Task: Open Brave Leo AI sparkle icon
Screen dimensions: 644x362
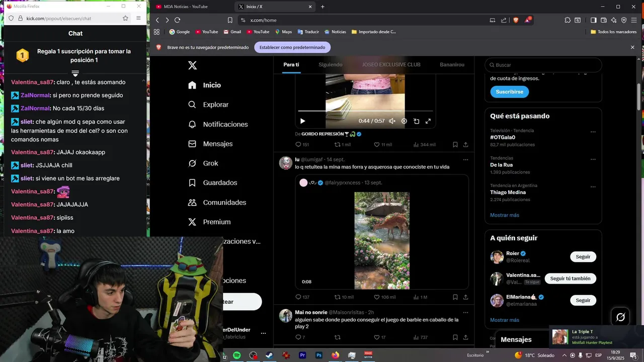Action: tap(614, 20)
